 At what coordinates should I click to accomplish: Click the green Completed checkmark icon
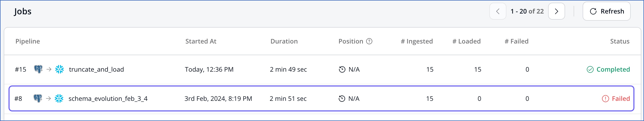tap(590, 70)
